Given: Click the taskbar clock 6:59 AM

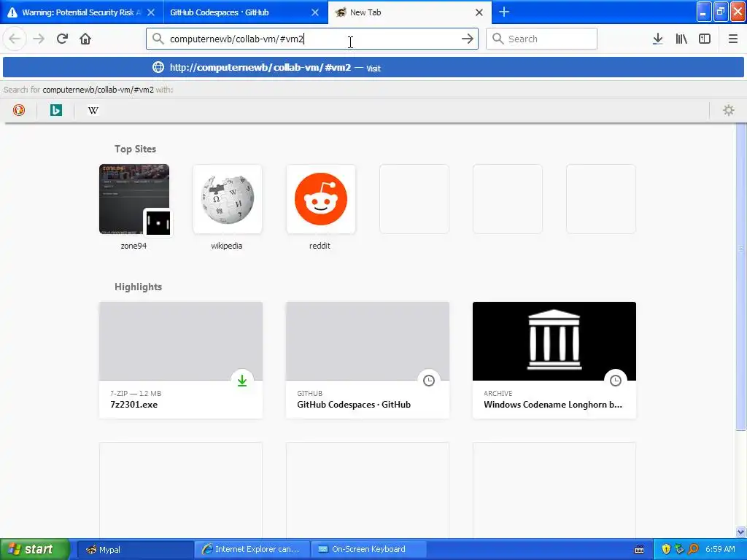Looking at the screenshot, I should click(720, 549).
